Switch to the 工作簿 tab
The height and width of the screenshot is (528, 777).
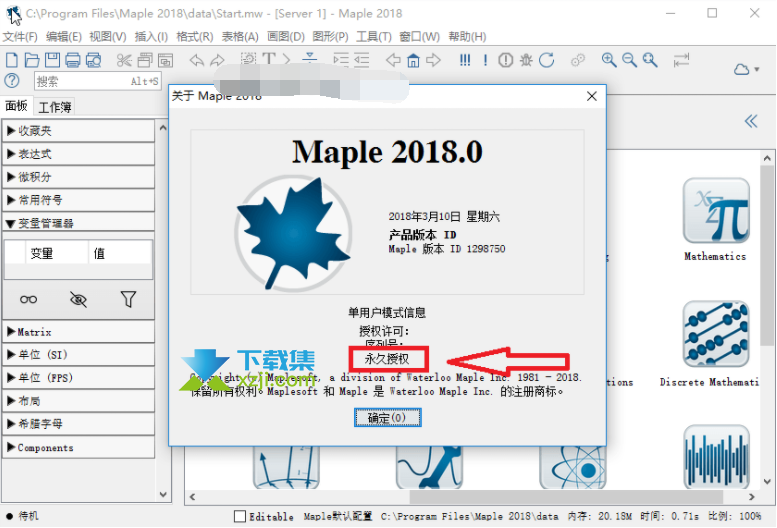pos(55,107)
